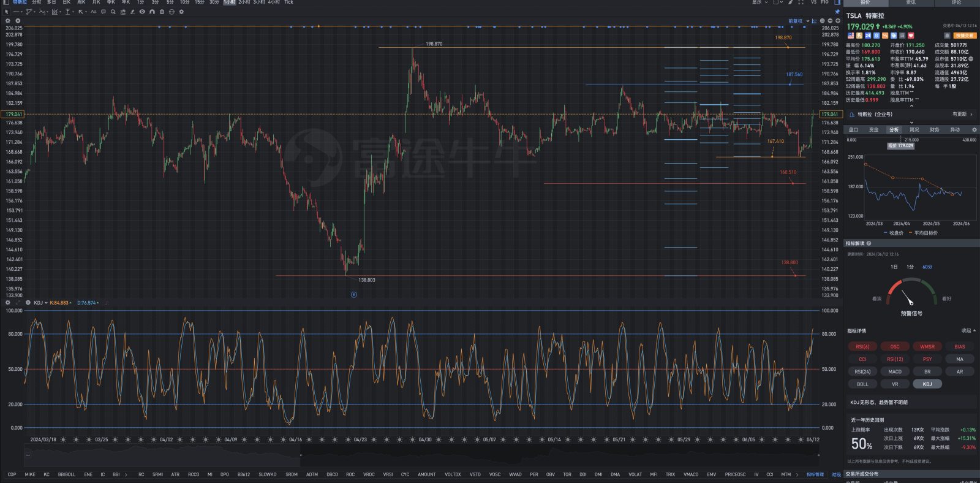Click earnings E marker on chart

click(x=353, y=295)
